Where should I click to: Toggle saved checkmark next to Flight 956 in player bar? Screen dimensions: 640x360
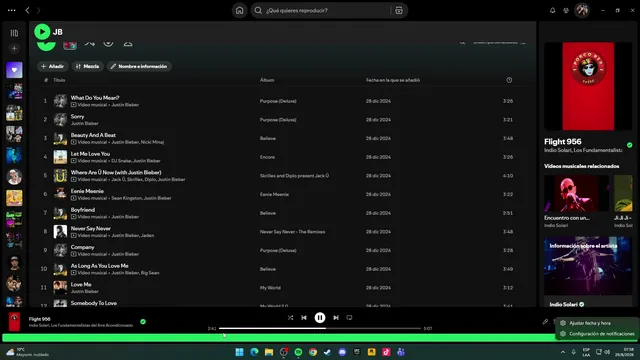(x=143, y=322)
